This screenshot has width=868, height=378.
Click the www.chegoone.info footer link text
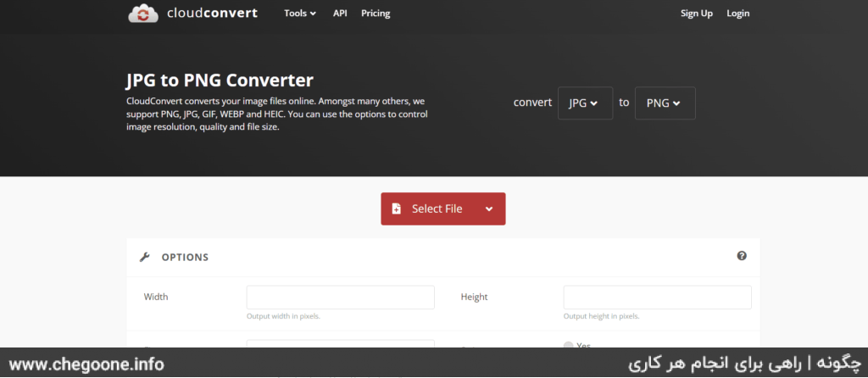86,364
